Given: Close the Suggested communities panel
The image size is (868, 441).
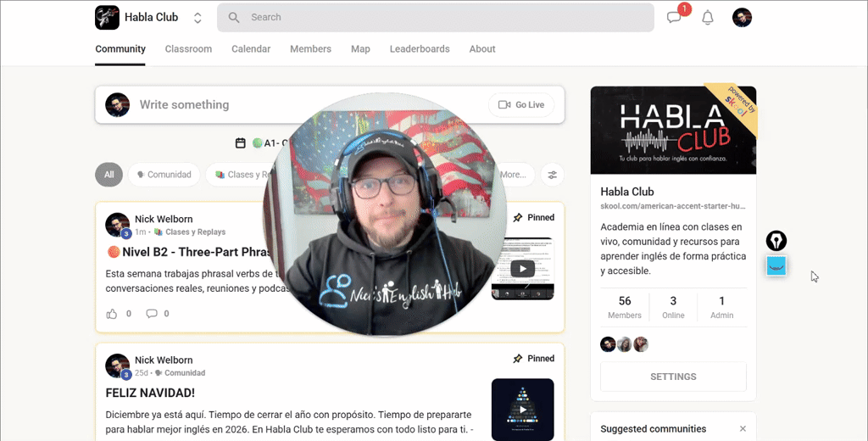Looking at the screenshot, I should coord(743,429).
